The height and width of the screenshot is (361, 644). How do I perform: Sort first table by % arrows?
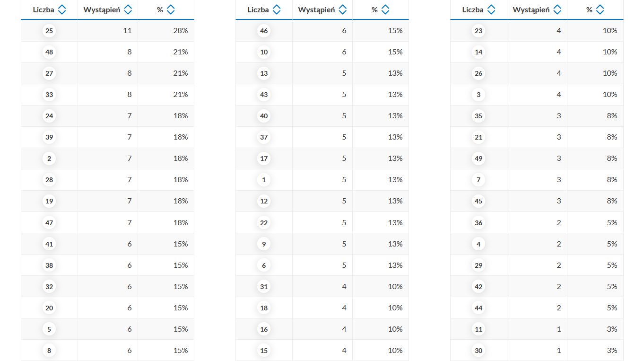point(171,9)
